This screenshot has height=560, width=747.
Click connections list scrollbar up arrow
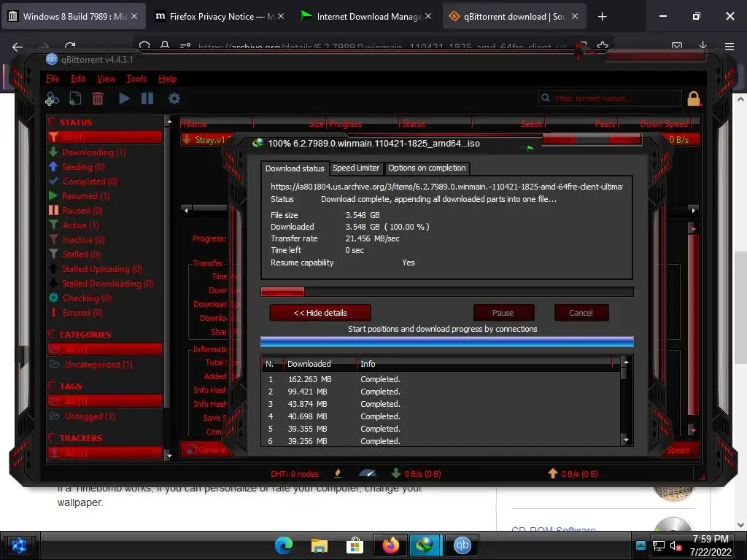coord(626,363)
